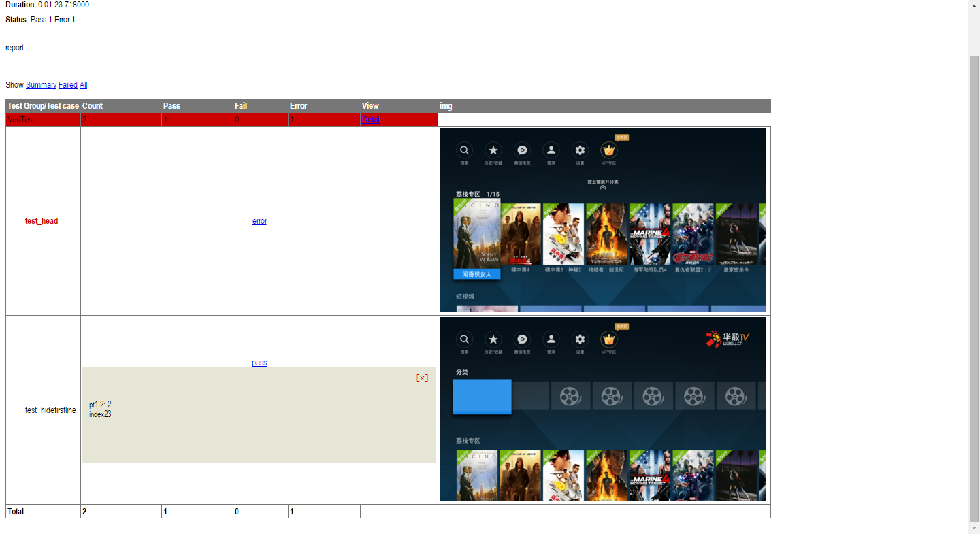Click the 'Total' row label
The width and height of the screenshot is (980, 534).
click(16, 512)
